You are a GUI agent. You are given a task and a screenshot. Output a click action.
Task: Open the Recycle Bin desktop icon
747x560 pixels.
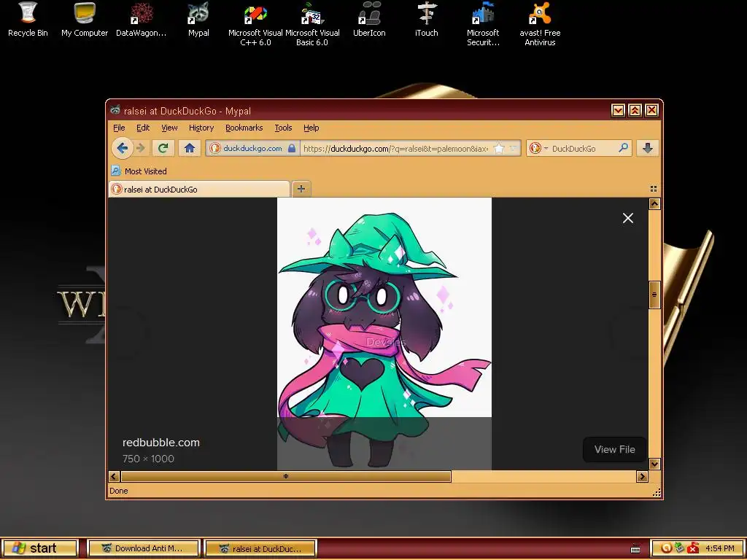(x=28, y=20)
